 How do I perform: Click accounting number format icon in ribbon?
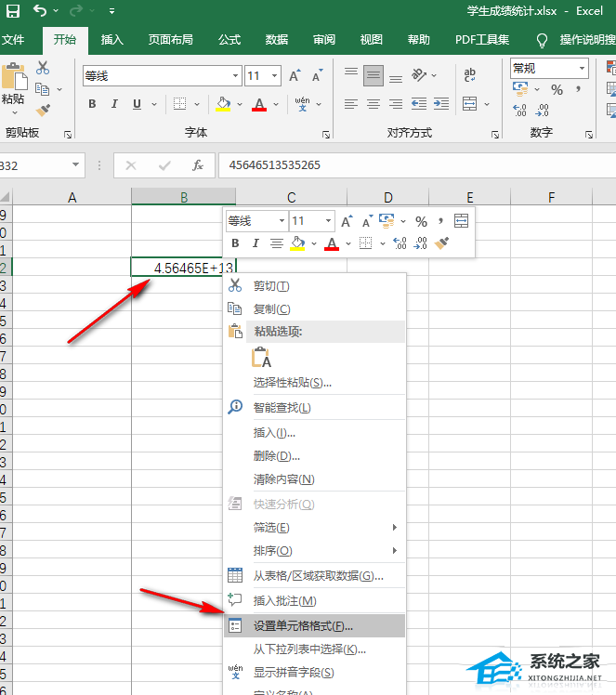520,89
